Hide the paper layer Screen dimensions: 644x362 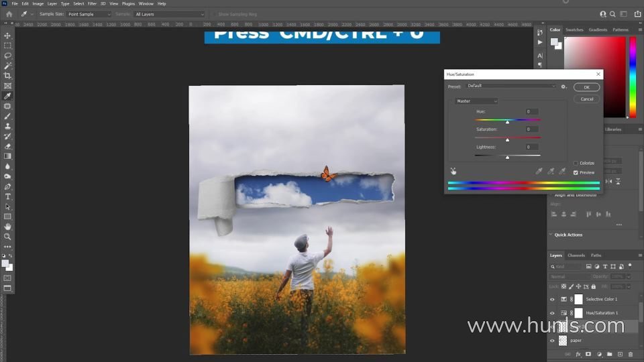(552, 341)
